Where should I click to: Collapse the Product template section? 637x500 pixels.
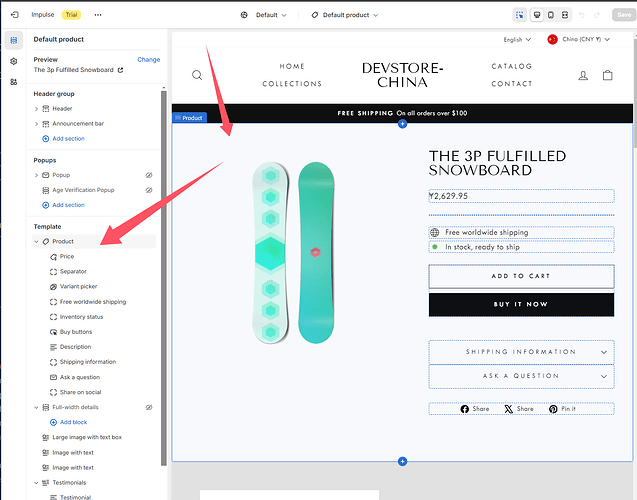tap(36, 242)
